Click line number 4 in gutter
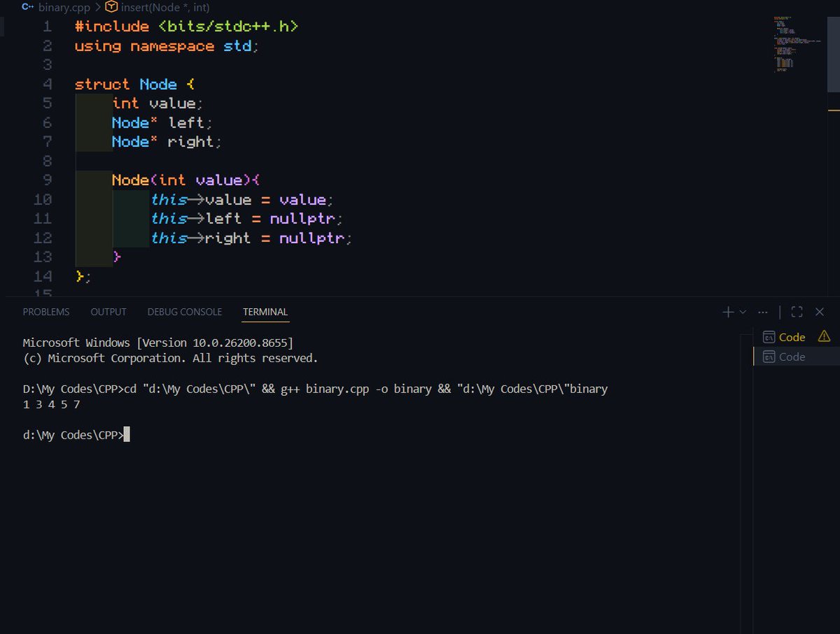Image resolution: width=840 pixels, height=634 pixels. coord(47,84)
